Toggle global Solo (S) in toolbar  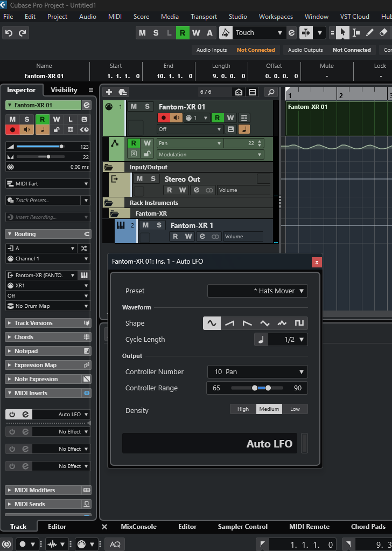[156, 33]
